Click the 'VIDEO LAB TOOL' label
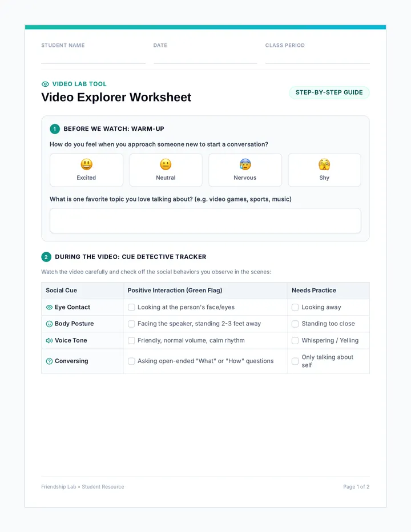The width and height of the screenshot is (411, 532). (x=79, y=84)
